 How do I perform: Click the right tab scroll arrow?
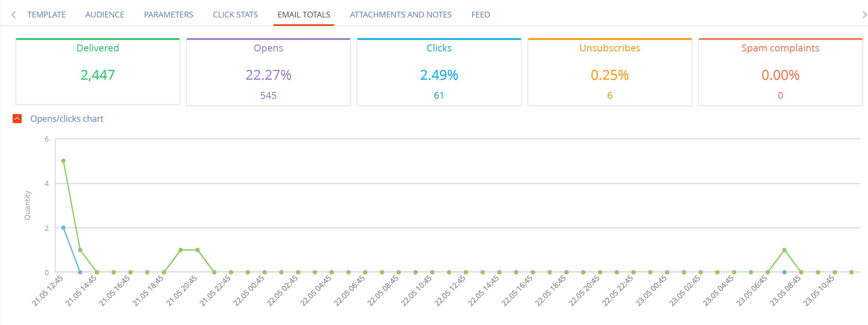[x=864, y=15]
